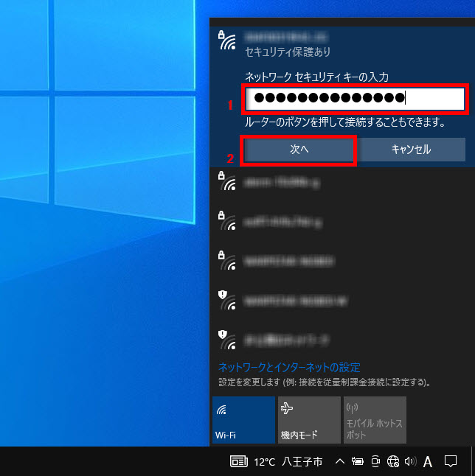Click the IME input mode 'A' indicator

[x=428, y=462]
